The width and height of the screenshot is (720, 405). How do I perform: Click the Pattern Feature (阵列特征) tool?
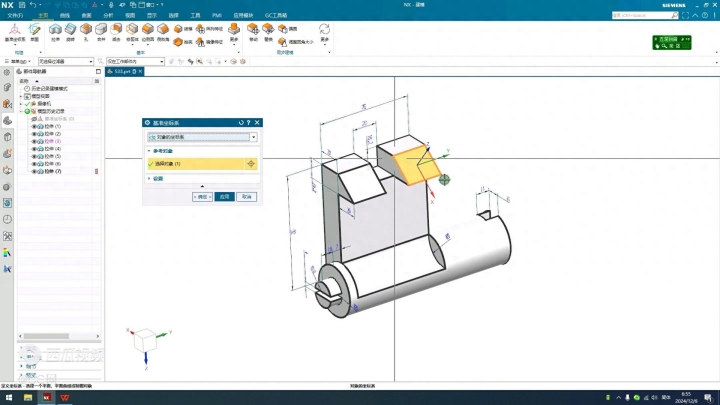tap(209, 28)
